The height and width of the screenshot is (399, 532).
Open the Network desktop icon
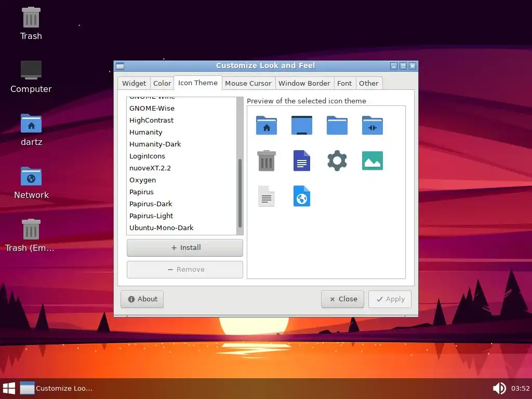click(31, 183)
